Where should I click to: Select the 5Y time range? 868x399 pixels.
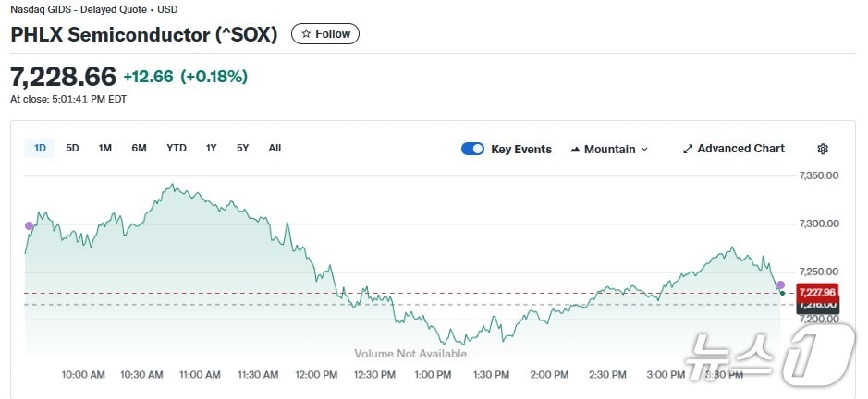click(242, 148)
